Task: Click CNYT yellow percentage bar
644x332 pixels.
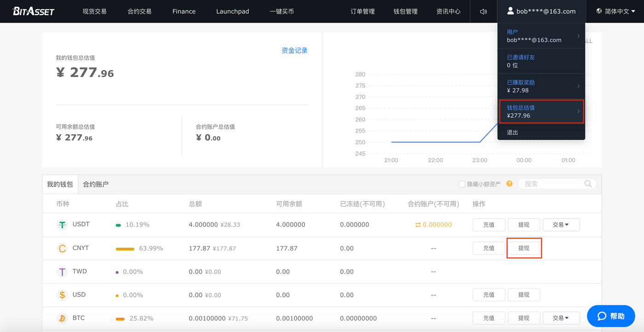Action: click(125, 249)
